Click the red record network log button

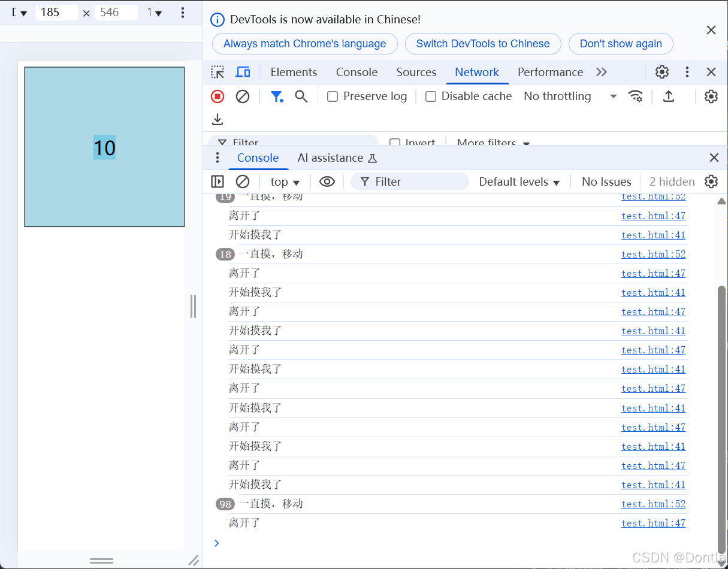(217, 96)
